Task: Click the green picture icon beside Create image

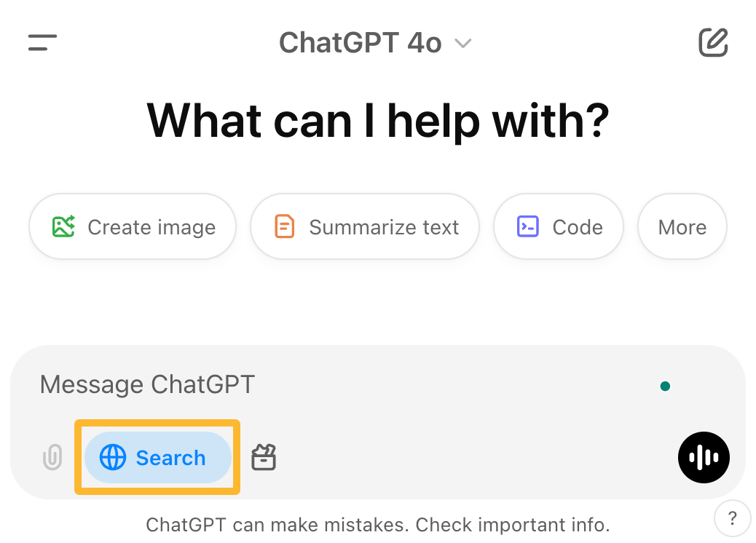Action: coord(64,226)
